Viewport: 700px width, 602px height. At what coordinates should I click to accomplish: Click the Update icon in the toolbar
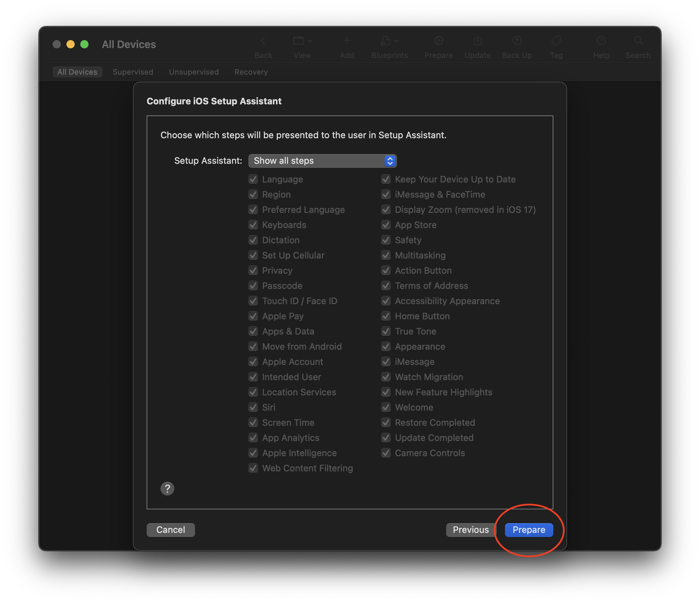477,41
